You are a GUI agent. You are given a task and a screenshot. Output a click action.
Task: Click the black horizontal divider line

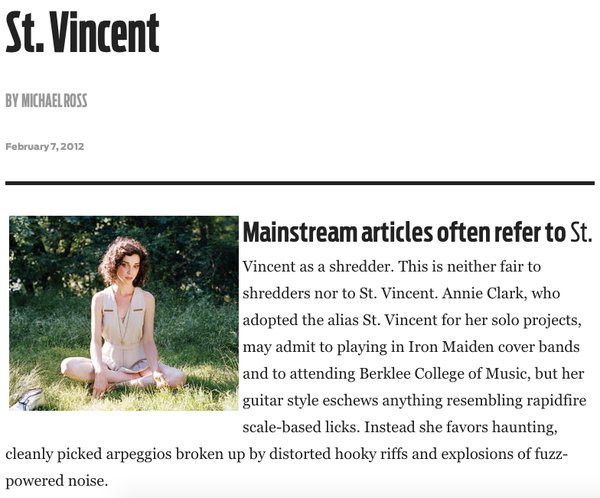click(x=300, y=183)
